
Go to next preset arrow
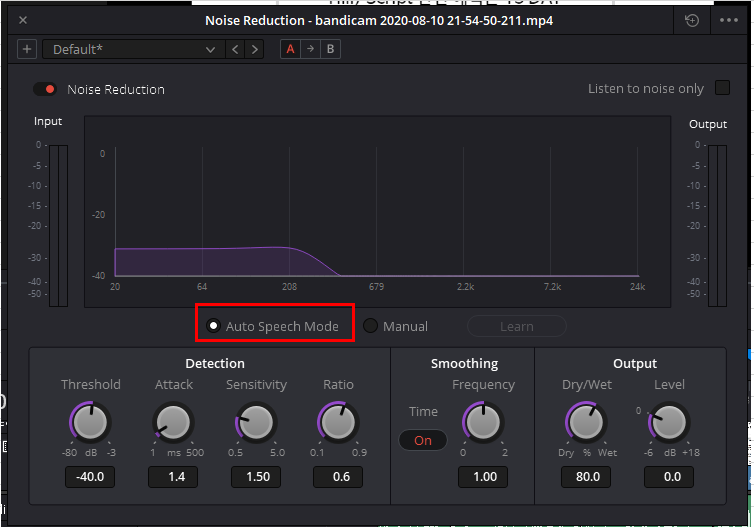(x=254, y=49)
